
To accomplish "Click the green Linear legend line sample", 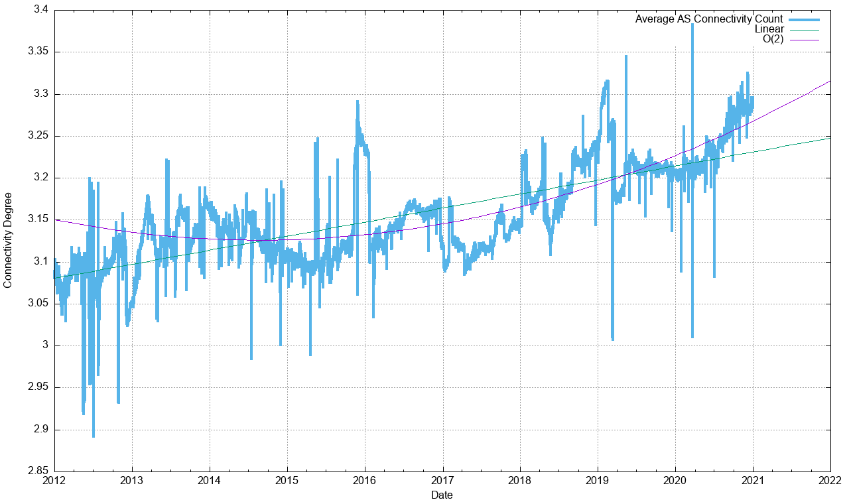I will tap(805, 29).
